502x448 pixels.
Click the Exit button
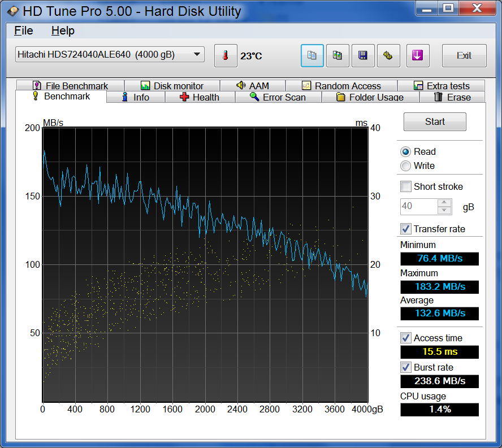[x=464, y=56]
